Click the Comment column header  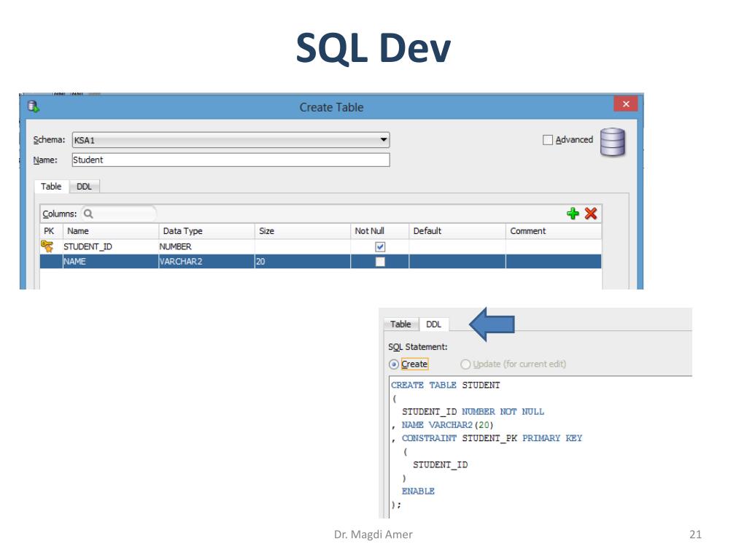click(554, 231)
